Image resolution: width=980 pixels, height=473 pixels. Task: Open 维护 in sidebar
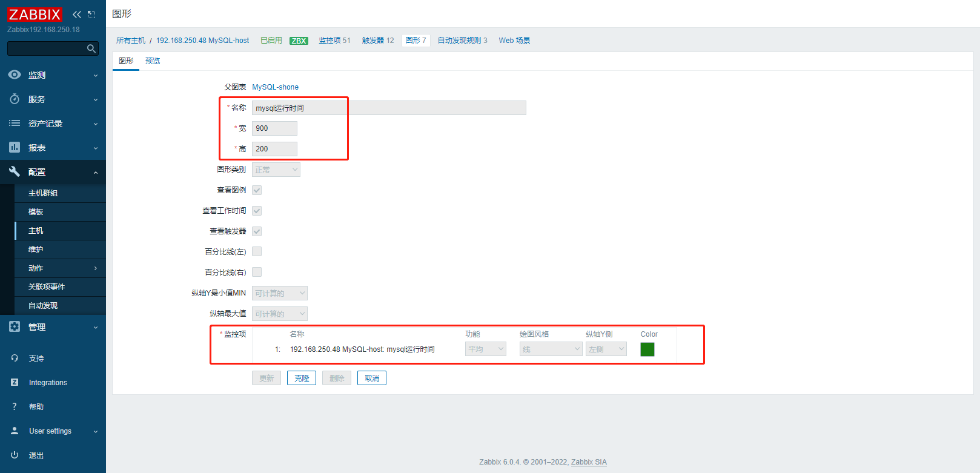60,250
